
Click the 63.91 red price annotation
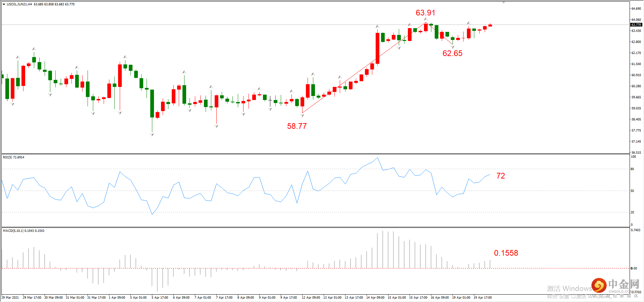tap(425, 13)
